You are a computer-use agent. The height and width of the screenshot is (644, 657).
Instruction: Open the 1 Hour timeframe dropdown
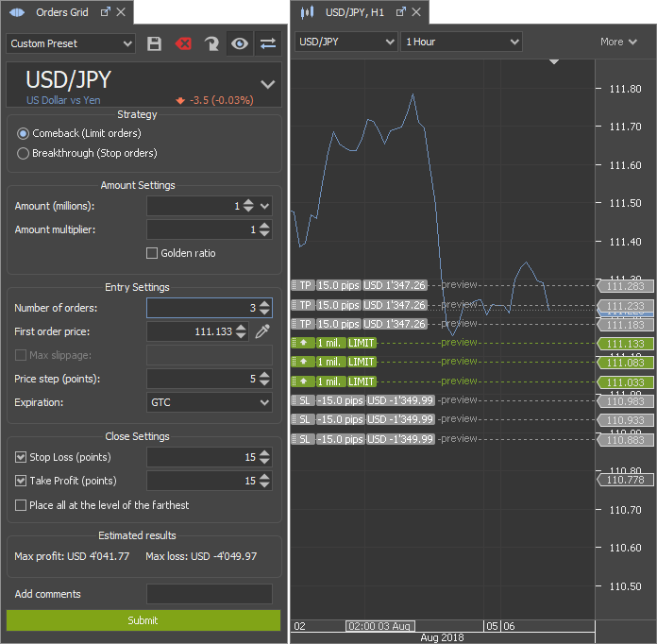[462, 42]
